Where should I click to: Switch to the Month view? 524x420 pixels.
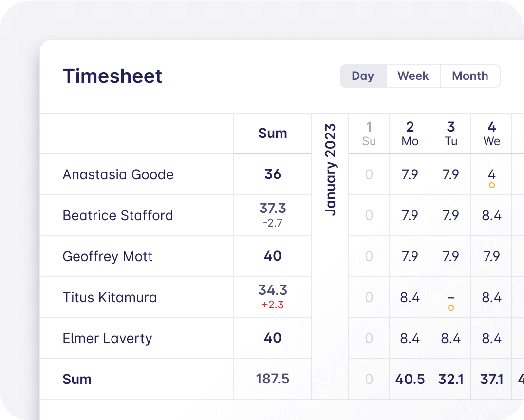tap(469, 76)
